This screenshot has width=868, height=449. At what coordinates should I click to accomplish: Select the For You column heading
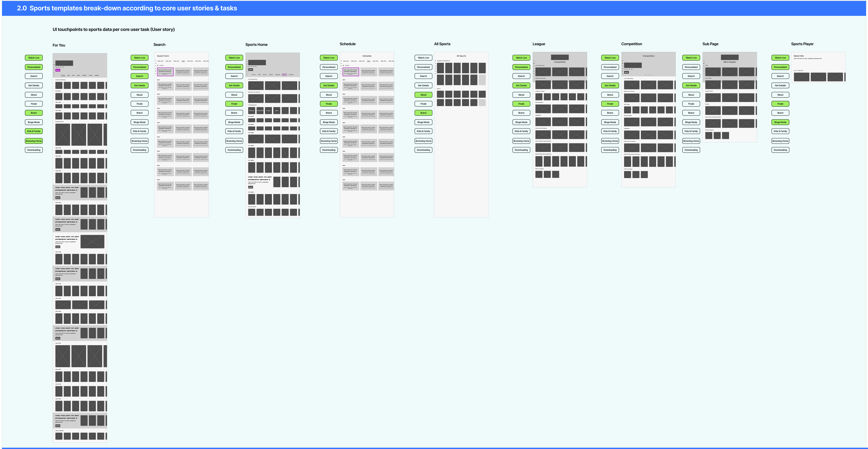[59, 45]
